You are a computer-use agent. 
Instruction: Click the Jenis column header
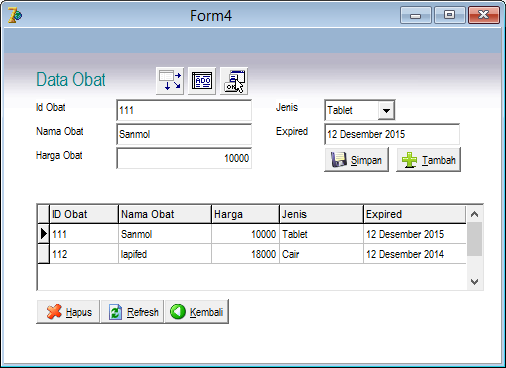321,214
